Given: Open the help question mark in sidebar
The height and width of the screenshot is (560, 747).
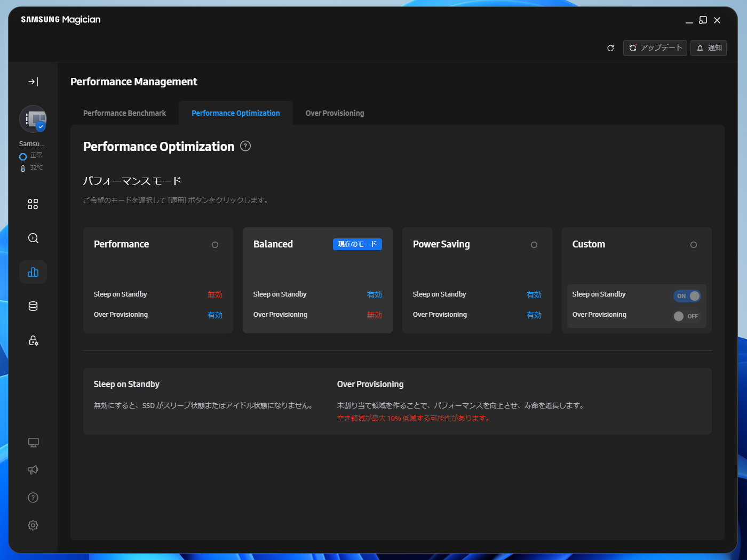Looking at the screenshot, I should (x=33, y=498).
